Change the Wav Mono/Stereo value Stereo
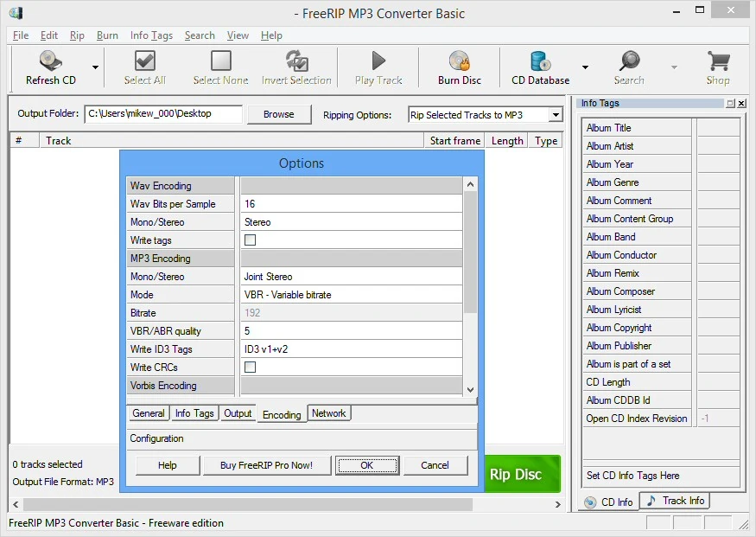Image resolution: width=756 pixels, height=537 pixels. (x=352, y=222)
